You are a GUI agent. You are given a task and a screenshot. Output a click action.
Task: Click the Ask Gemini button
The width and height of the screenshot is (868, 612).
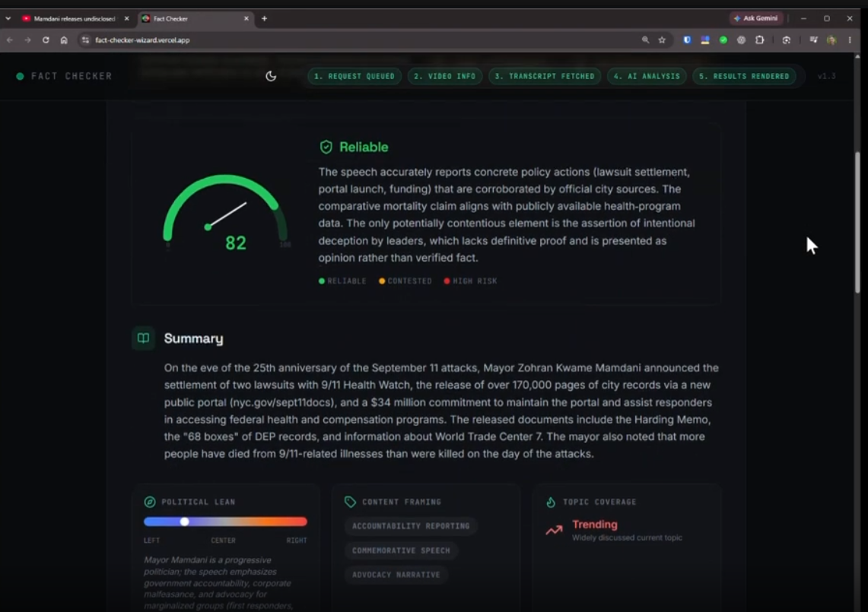tap(756, 18)
